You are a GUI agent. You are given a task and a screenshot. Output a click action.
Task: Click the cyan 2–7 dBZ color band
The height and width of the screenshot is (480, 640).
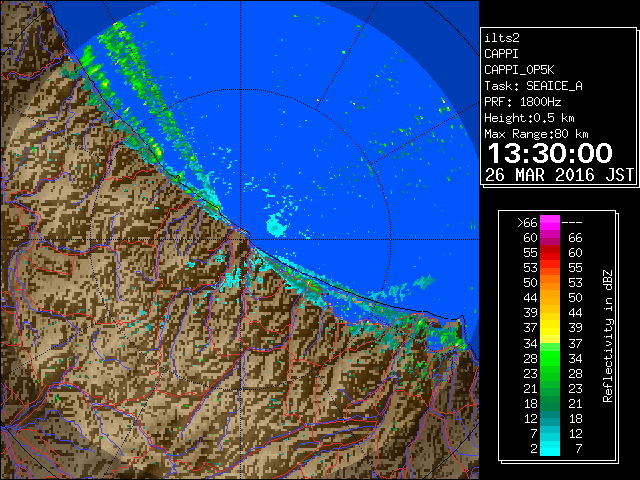click(550, 448)
